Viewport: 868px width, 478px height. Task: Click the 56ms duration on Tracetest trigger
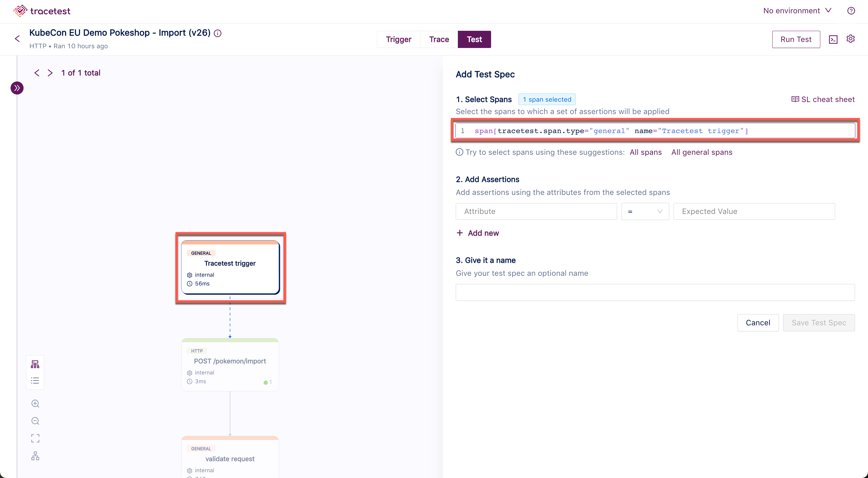tap(202, 284)
